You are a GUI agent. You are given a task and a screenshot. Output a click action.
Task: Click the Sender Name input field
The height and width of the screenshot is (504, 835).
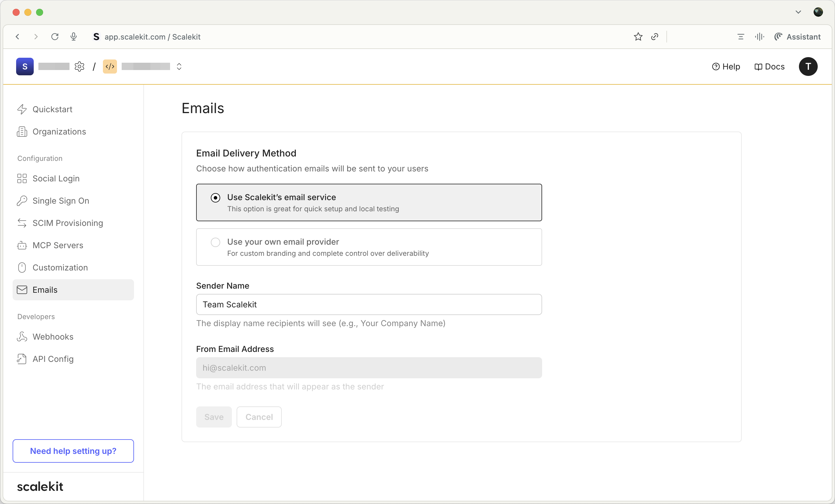pos(369,304)
